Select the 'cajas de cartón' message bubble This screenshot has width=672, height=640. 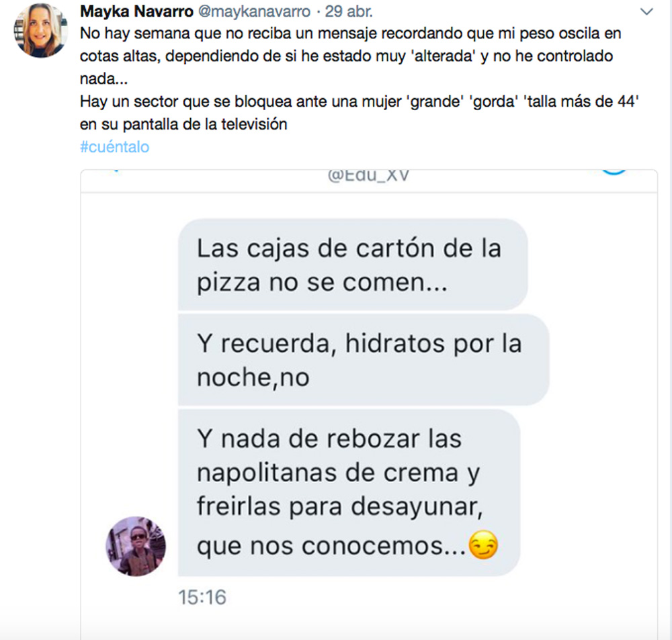coord(353,265)
